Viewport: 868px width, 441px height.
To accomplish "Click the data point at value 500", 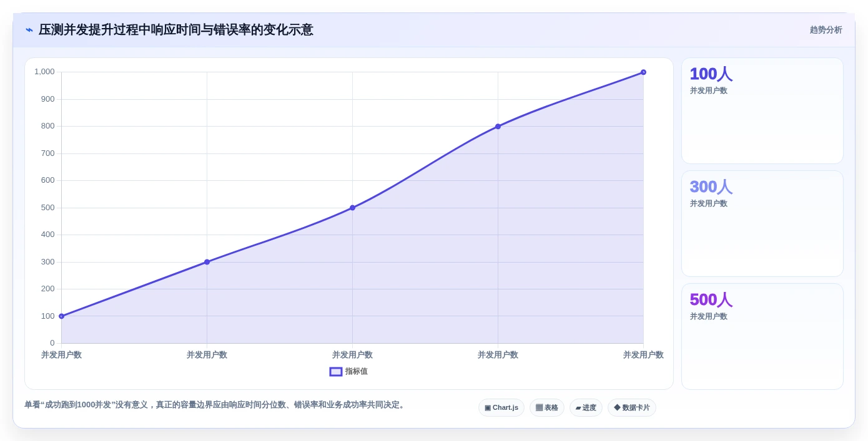I will pos(352,208).
